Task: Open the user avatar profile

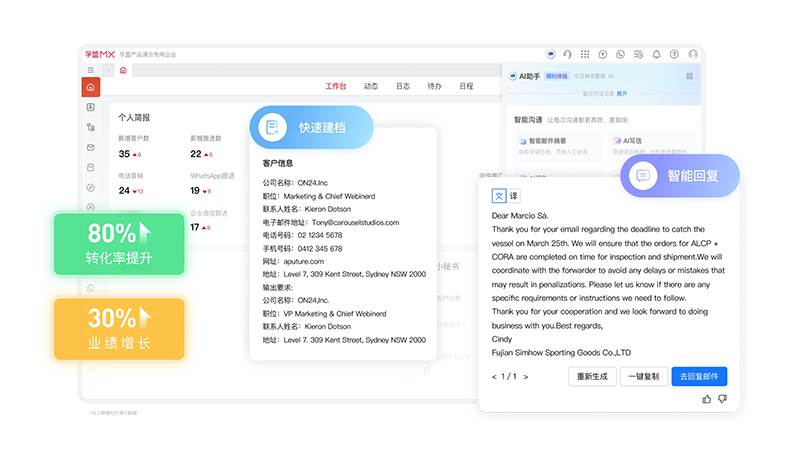Action: tap(693, 54)
